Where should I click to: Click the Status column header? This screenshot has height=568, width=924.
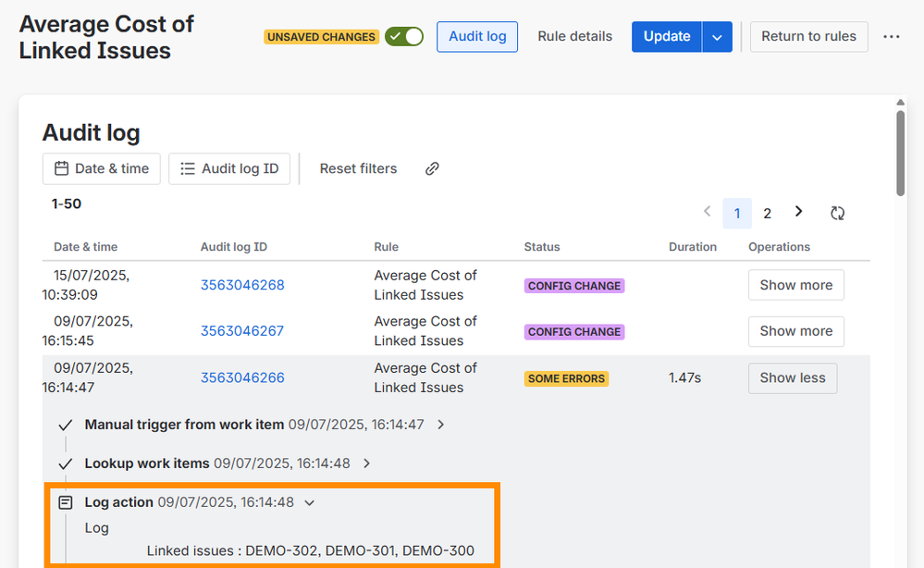tap(542, 247)
